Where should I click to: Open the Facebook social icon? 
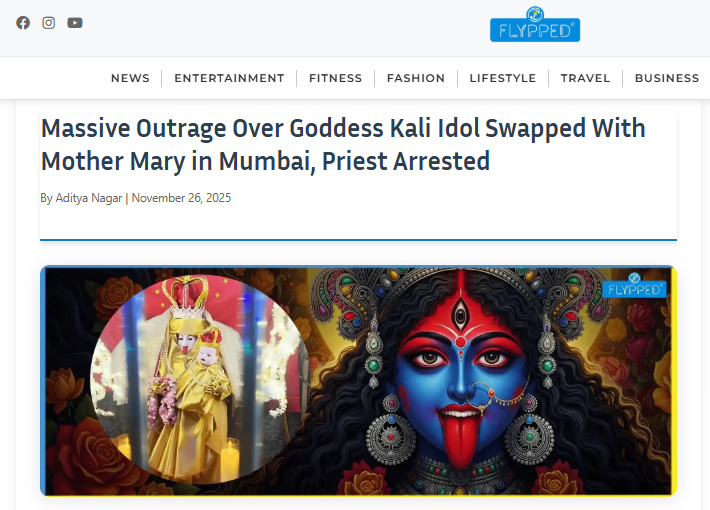[x=23, y=23]
